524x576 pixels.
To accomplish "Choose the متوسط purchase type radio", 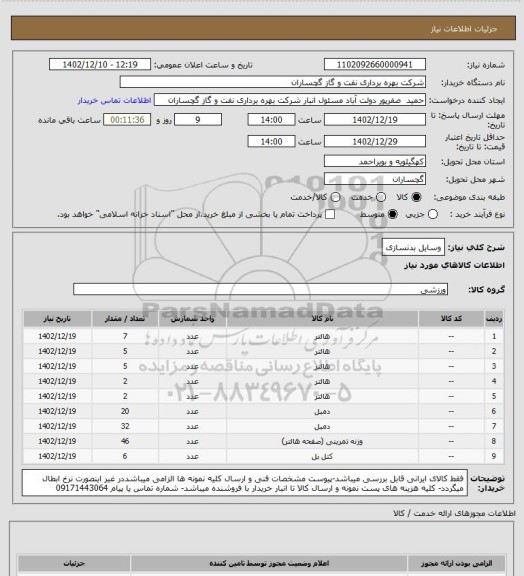I will coord(393,214).
